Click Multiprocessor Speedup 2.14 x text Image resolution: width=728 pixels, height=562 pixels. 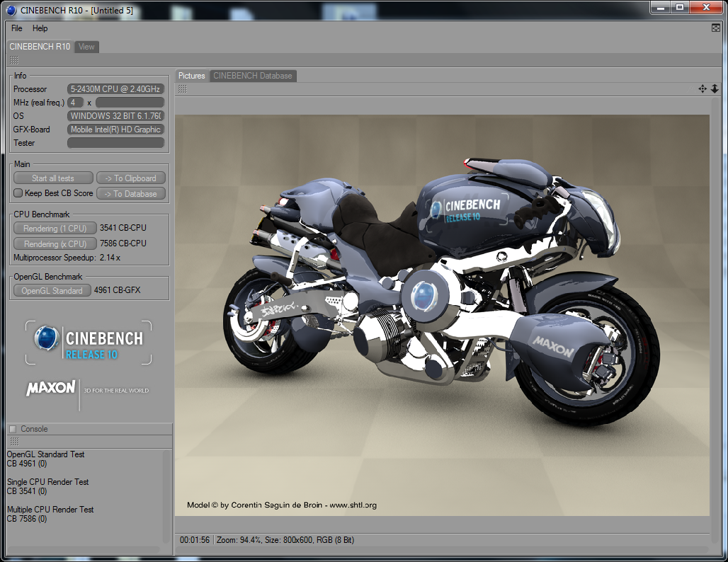67,258
